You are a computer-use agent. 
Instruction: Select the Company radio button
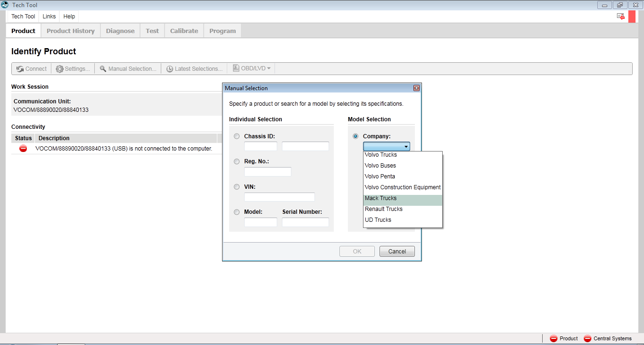[355, 136]
